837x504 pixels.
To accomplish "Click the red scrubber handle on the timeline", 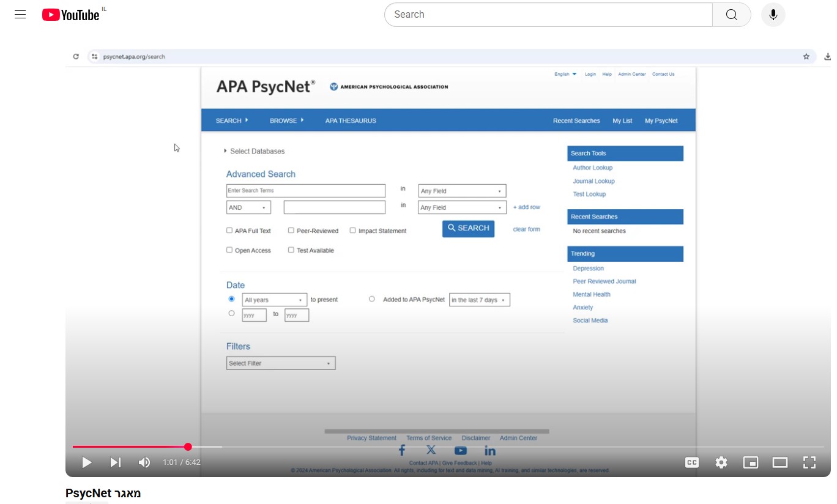I will pos(188,447).
